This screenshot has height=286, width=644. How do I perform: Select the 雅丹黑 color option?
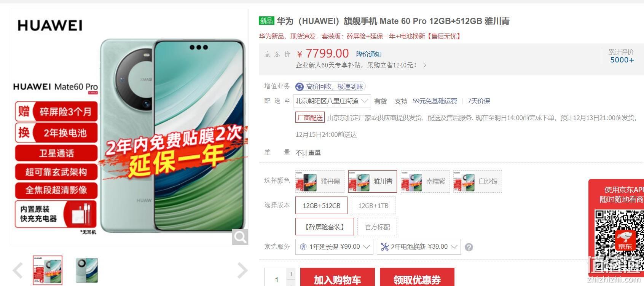tap(320, 181)
